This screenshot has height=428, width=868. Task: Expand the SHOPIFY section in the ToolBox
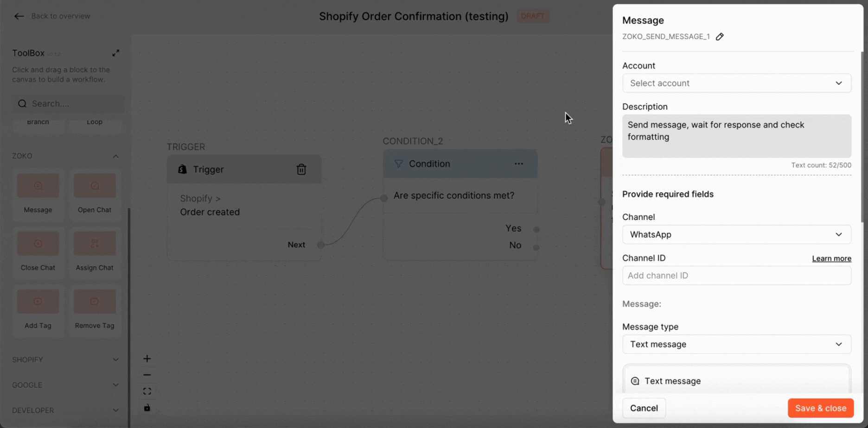point(116,359)
